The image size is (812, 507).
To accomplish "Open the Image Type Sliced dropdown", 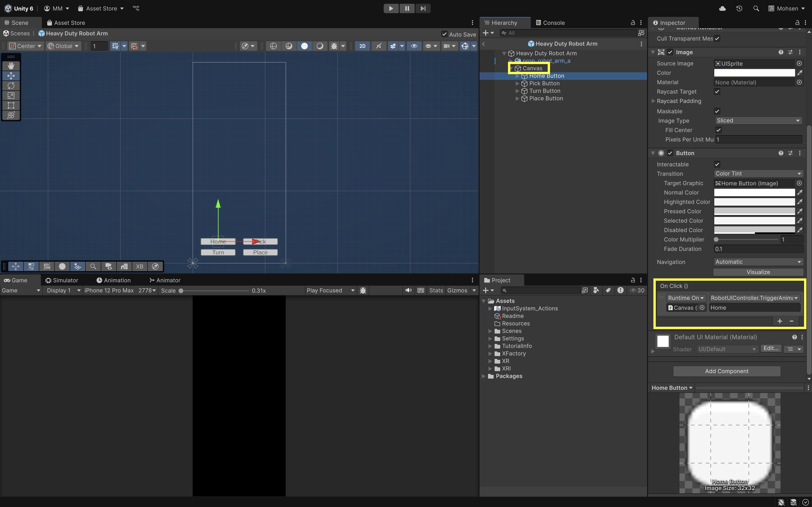I will point(758,121).
